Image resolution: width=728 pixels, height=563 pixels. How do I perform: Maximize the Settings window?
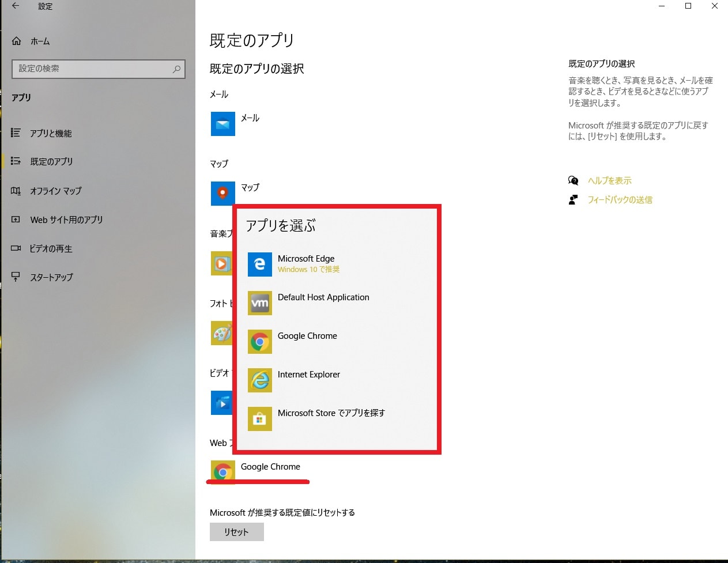(x=688, y=6)
